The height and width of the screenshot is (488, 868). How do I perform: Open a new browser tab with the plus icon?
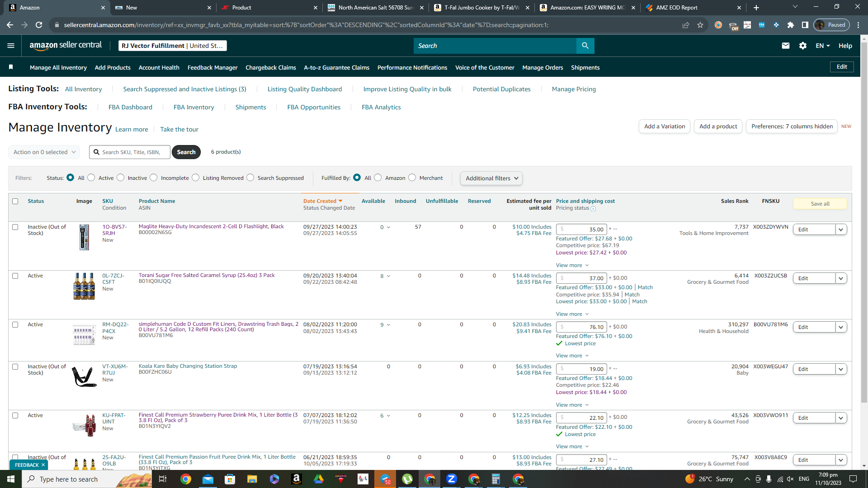point(756,8)
